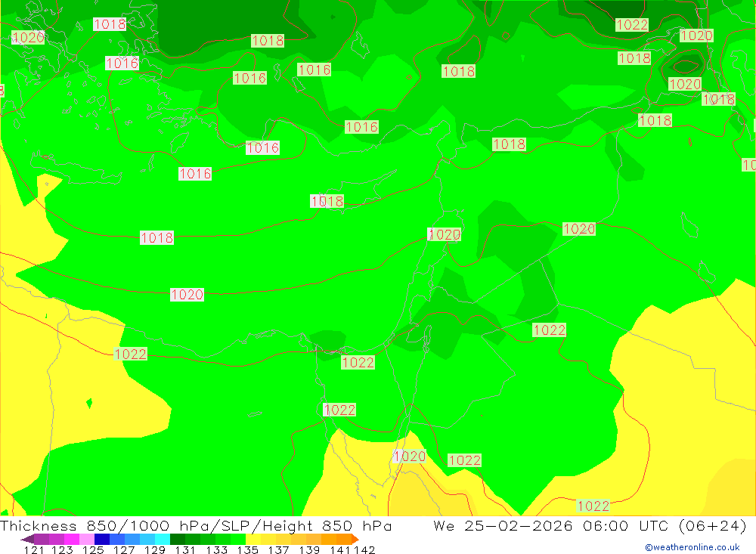Click the legend value 139
The width and height of the screenshot is (756, 554).
click(x=309, y=549)
